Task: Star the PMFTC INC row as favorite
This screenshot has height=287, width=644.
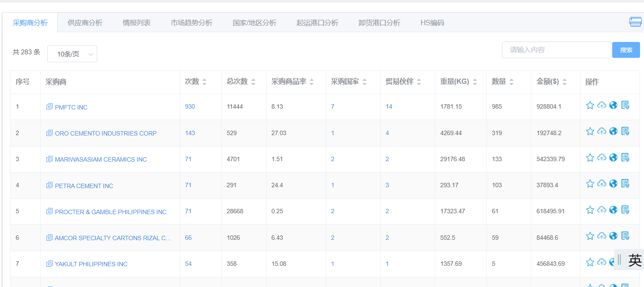Action: [590, 105]
